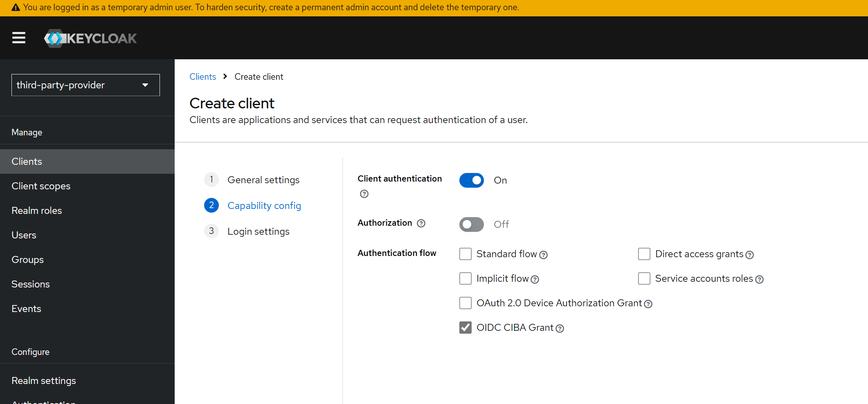Check the Implicit flow checkbox
This screenshot has height=404, width=868.
465,278
